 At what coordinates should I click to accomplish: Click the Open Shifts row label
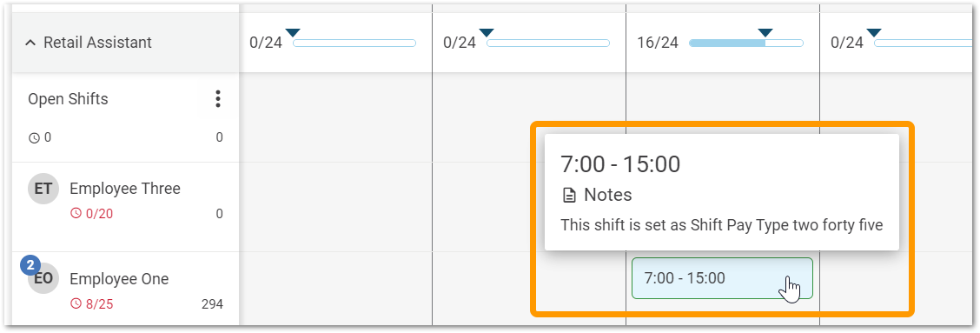click(x=68, y=99)
